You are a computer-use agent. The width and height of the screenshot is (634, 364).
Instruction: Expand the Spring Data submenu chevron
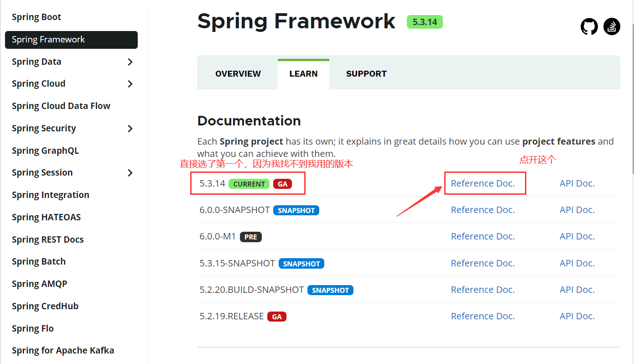[x=130, y=62]
